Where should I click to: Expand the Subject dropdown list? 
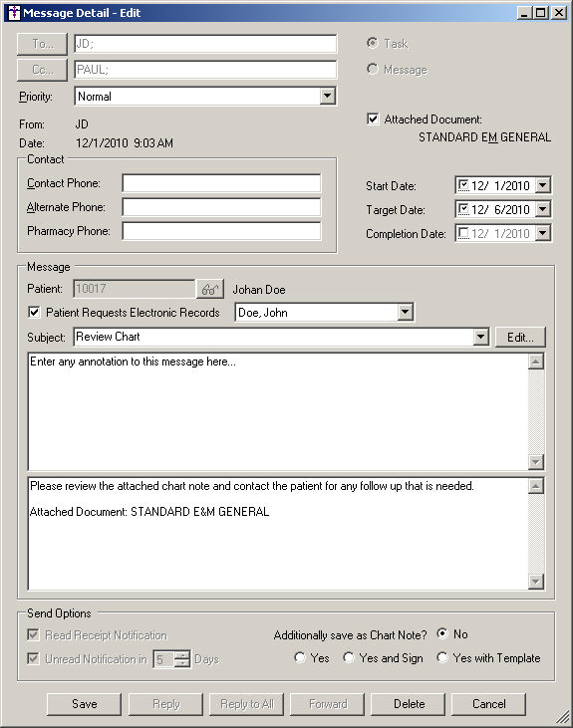click(481, 337)
